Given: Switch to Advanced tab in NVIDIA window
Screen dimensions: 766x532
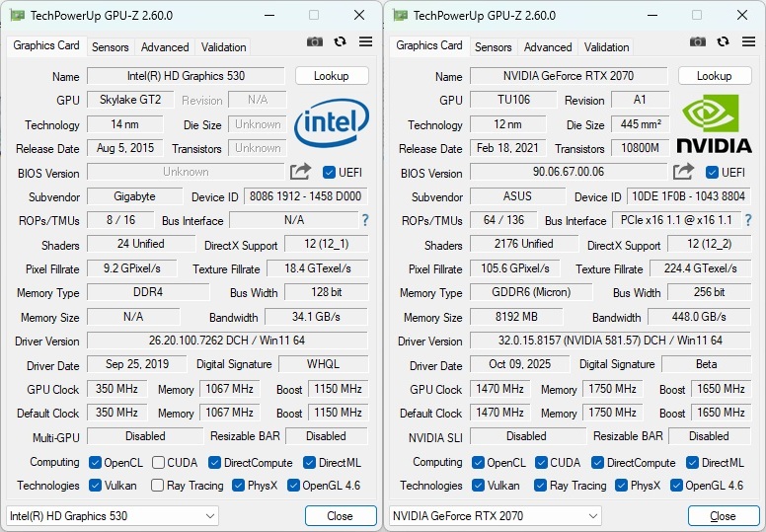Looking at the screenshot, I should pos(548,47).
